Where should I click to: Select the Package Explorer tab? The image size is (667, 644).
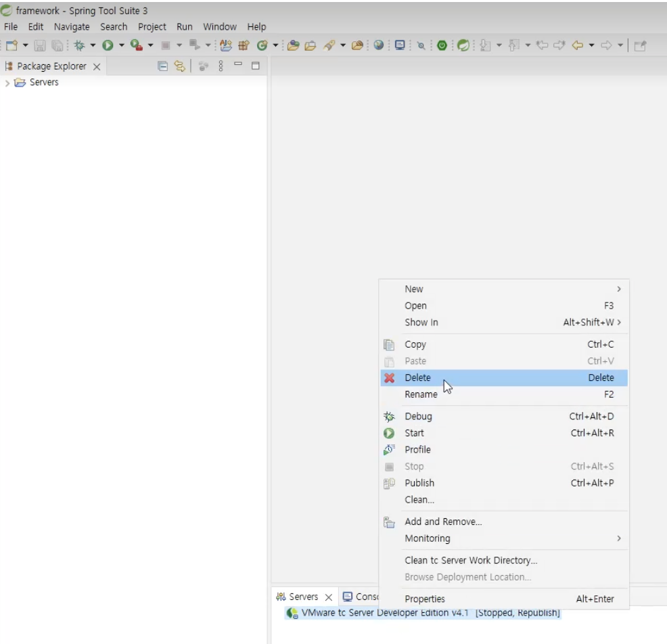tap(51, 66)
